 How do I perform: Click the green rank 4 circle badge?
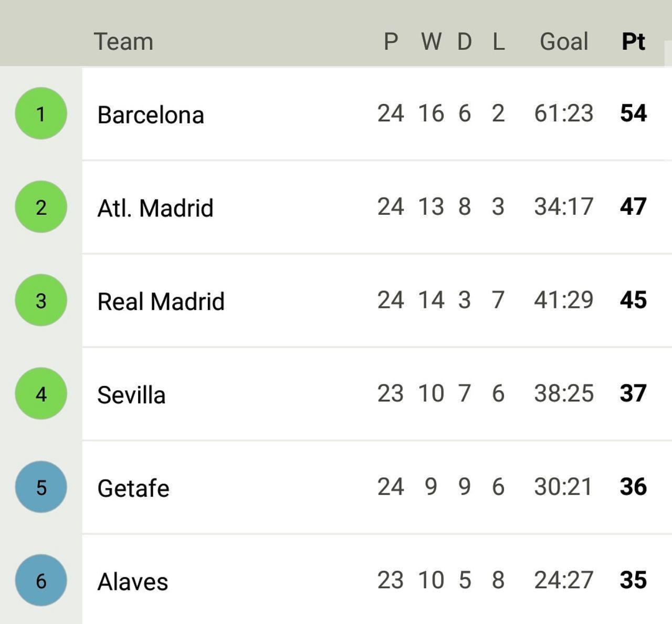[41, 393]
